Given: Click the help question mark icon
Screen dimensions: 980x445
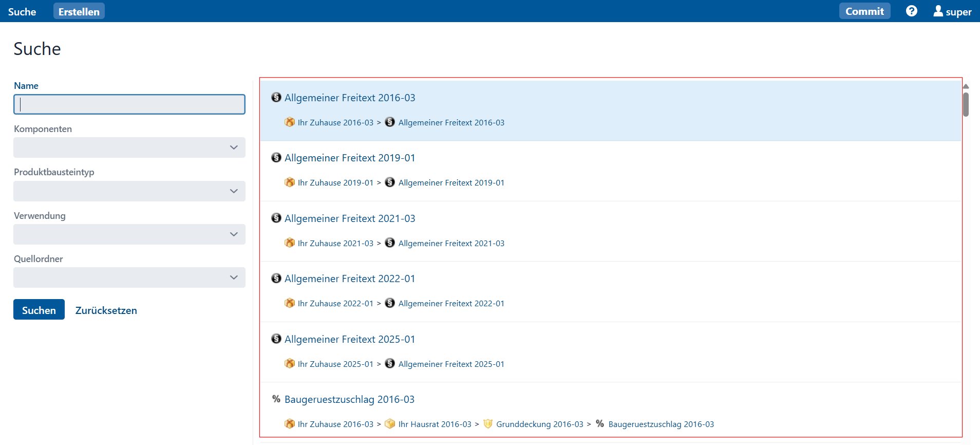Looking at the screenshot, I should point(911,11).
